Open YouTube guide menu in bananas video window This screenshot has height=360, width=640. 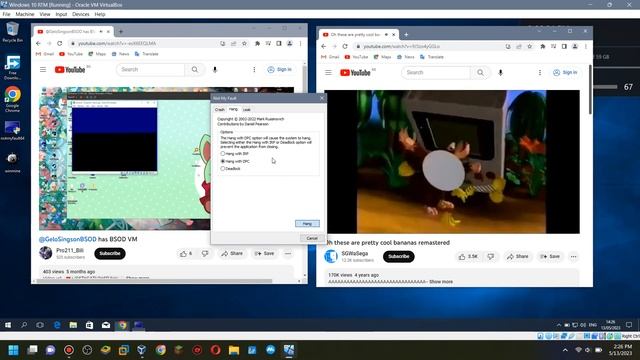coord(328,73)
